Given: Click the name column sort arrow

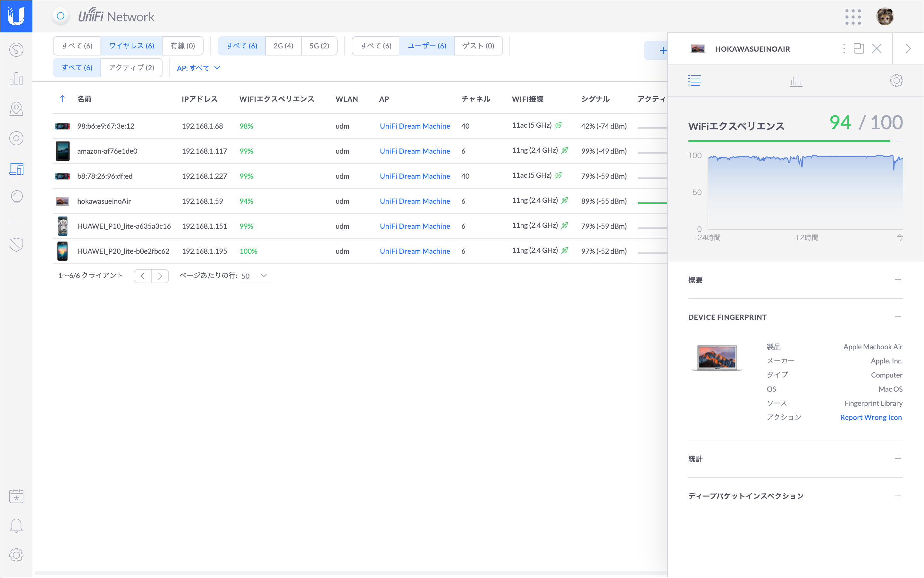Looking at the screenshot, I should click(62, 99).
